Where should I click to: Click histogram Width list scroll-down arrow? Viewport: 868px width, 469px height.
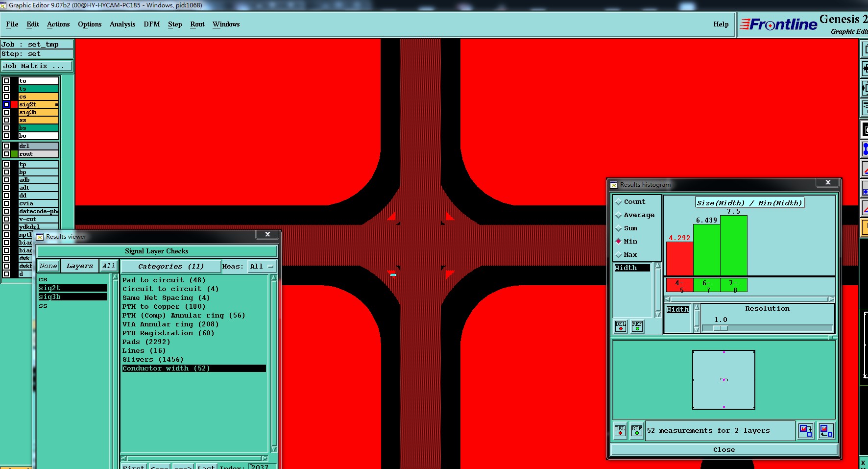pyautogui.click(x=658, y=315)
